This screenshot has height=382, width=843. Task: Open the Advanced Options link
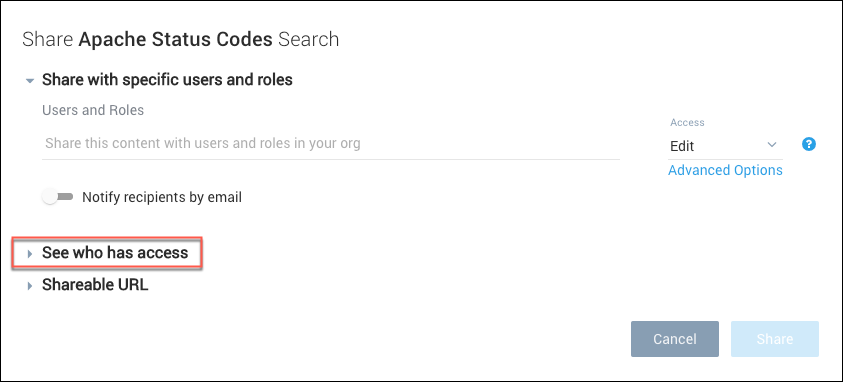[725, 170]
